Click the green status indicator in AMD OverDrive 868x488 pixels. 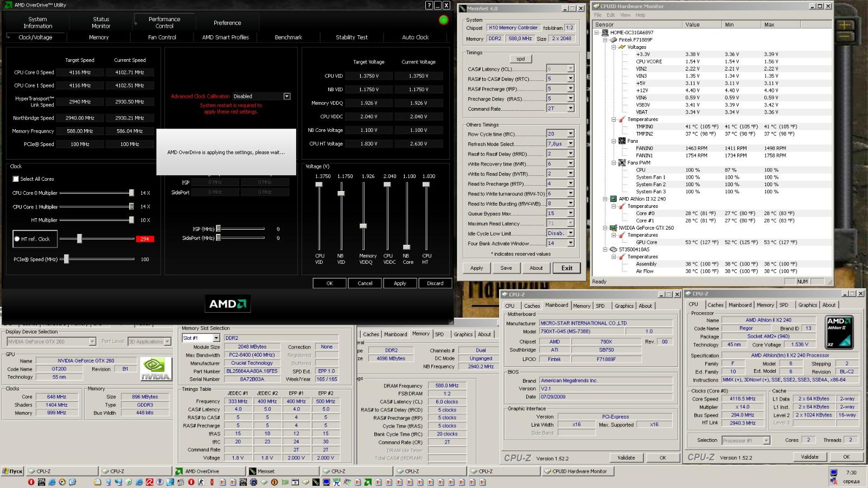443,20
